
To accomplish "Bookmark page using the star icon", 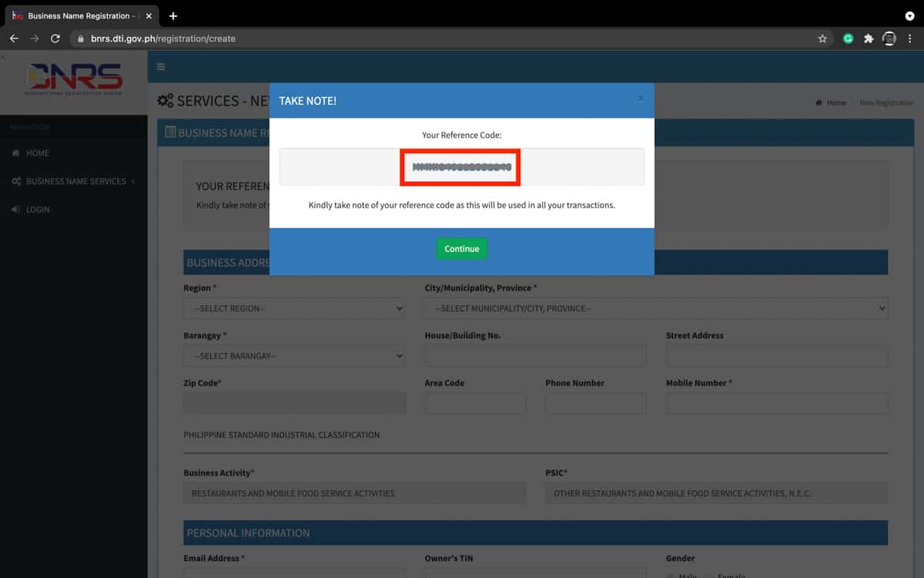I will click(x=822, y=39).
